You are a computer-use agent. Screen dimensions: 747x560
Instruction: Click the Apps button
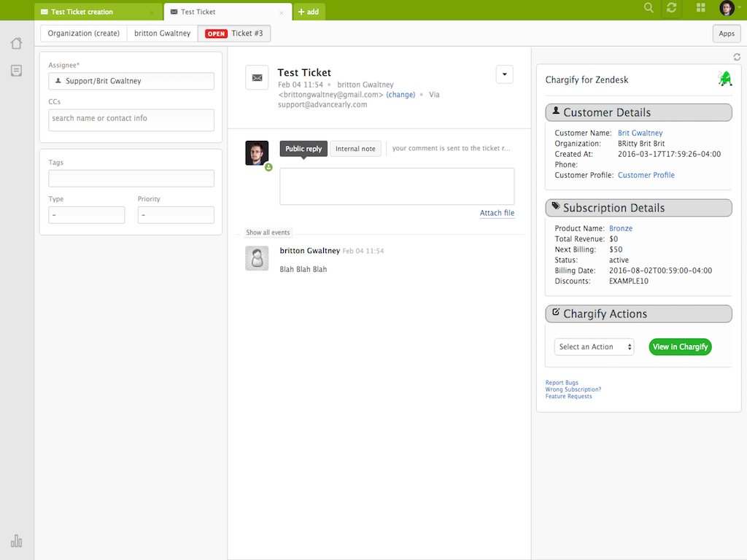pos(727,34)
